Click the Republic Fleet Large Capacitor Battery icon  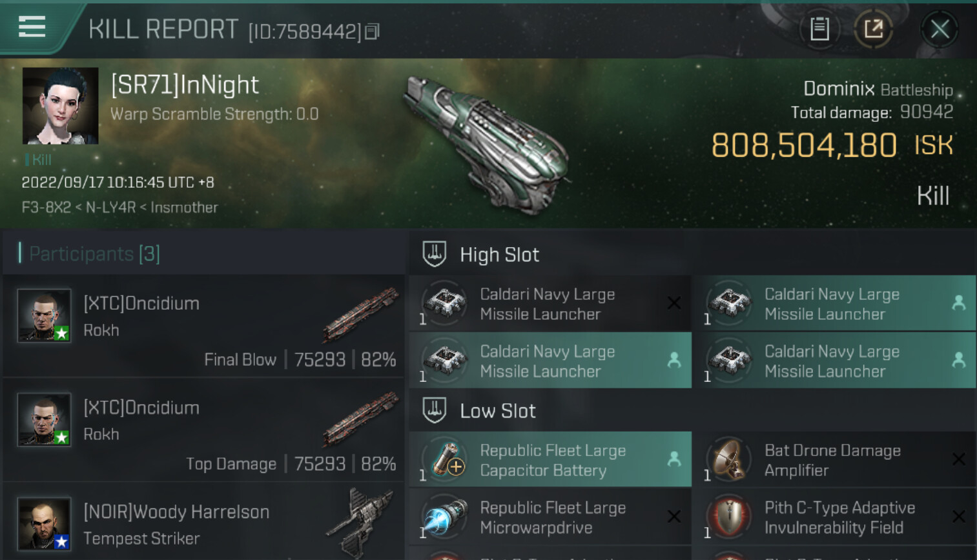[x=446, y=459]
